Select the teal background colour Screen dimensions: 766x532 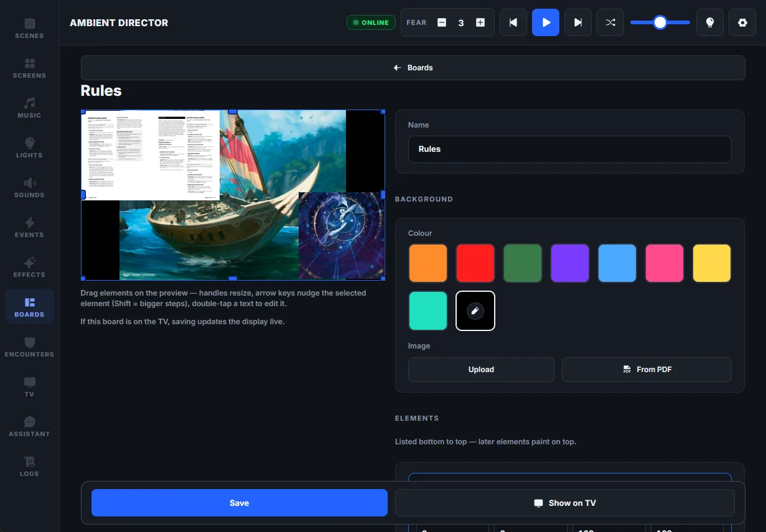pos(428,310)
